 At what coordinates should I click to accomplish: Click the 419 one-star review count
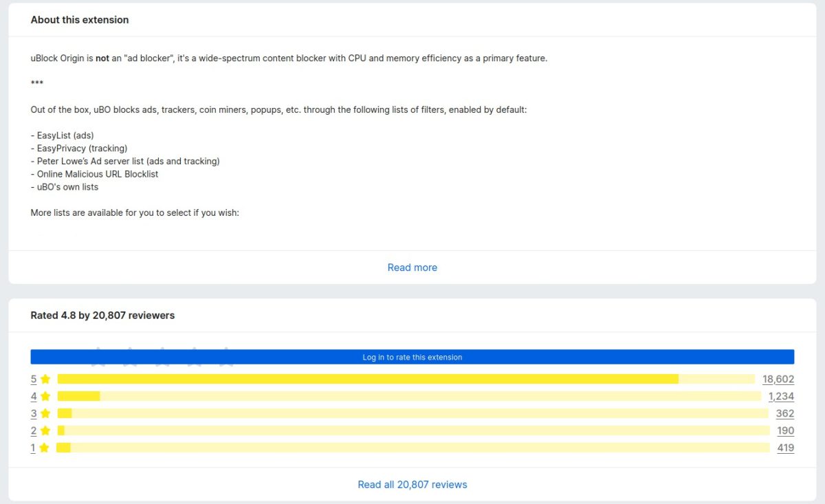pyautogui.click(x=785, y=447)
